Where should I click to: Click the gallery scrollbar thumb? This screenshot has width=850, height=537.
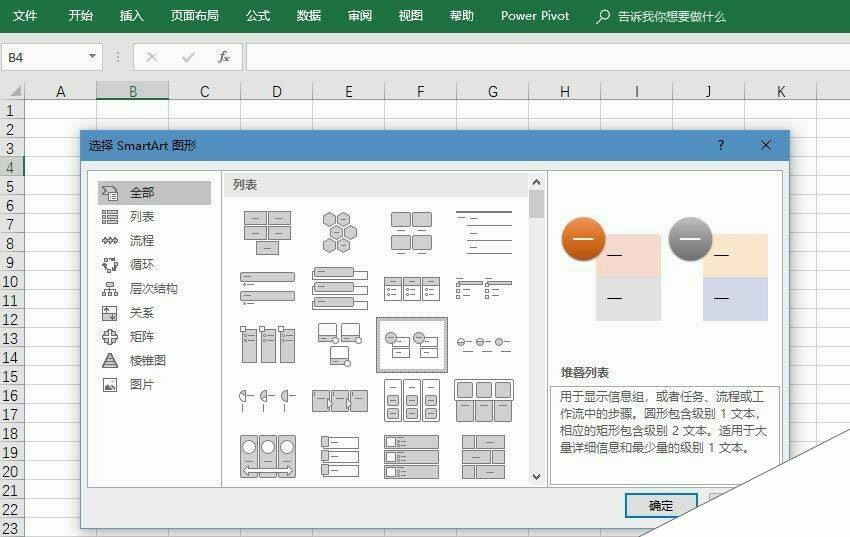click(x=536, y=204)
